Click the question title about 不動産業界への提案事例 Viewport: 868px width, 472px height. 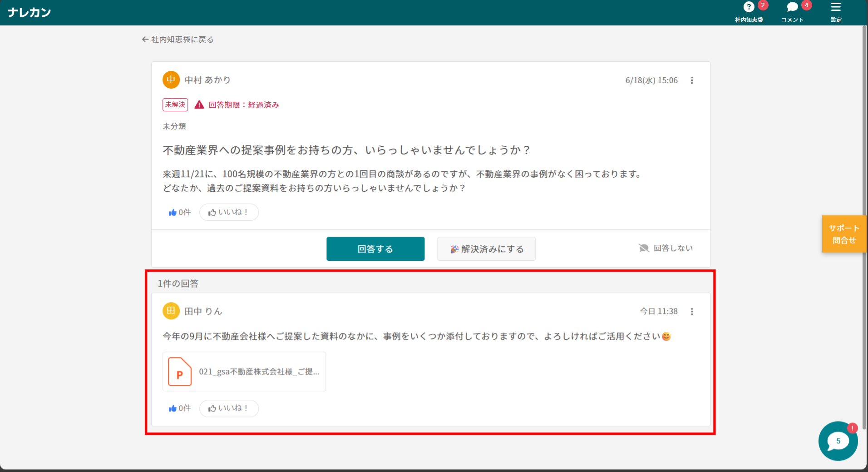click(346, 150)
